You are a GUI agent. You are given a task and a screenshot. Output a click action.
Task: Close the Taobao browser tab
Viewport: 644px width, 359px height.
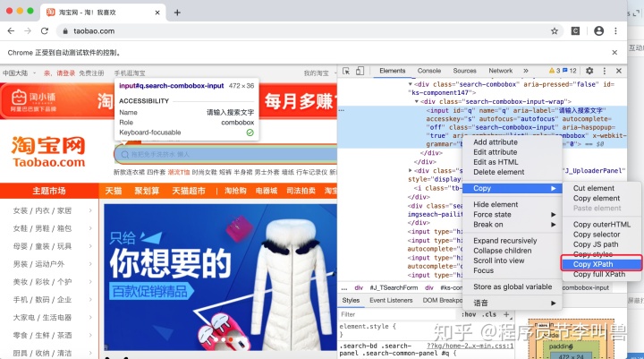(x=157, y=13)
